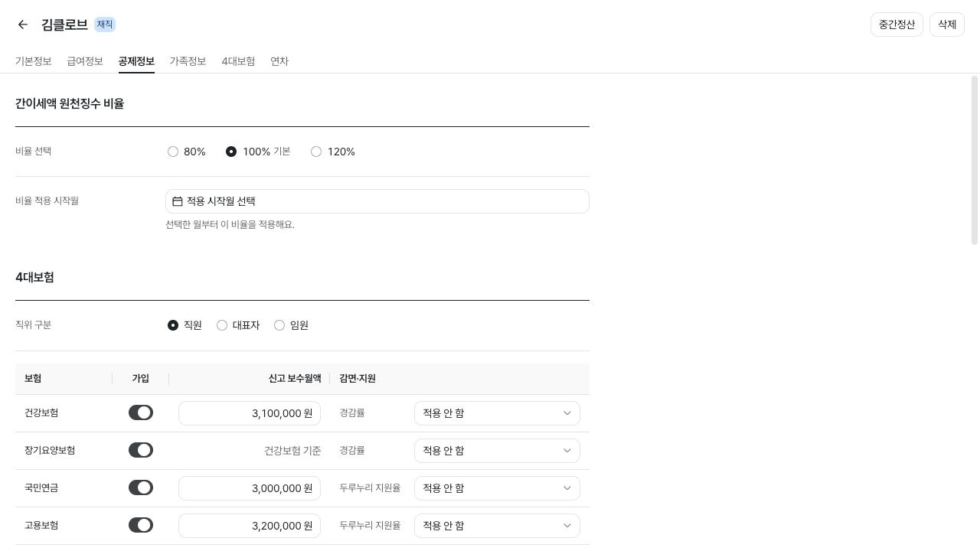This screenshot has width=980, height=551.
Task: Click the 삭제 button
Action: [x=947, y=24]
